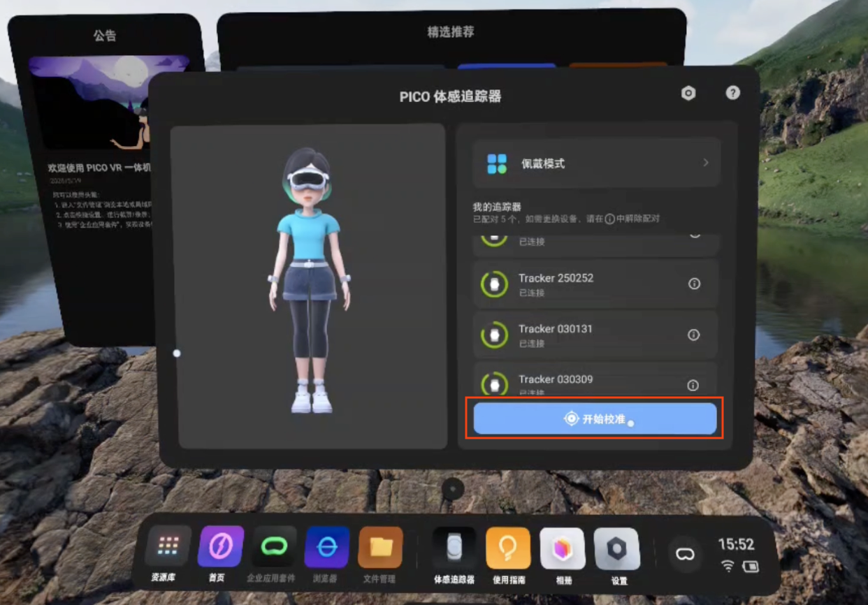Select Tracker 030131 status ring icon

(495, 335)
